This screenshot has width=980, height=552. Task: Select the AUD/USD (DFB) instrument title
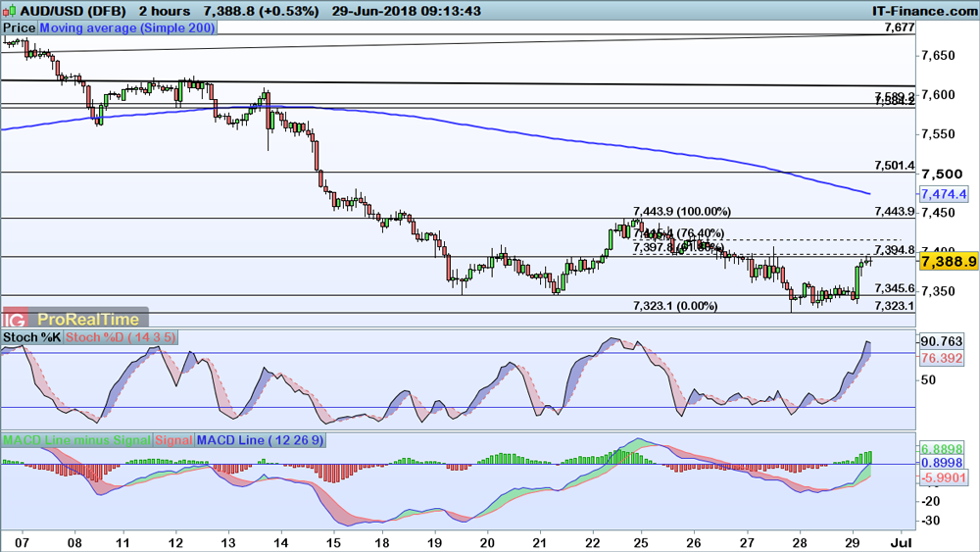click(x=73, y=11)
